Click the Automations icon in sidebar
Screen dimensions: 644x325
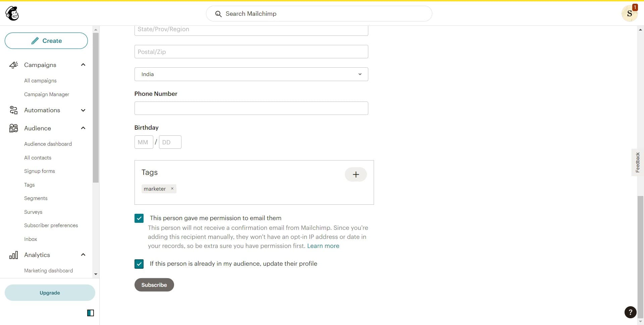[13, 110]
